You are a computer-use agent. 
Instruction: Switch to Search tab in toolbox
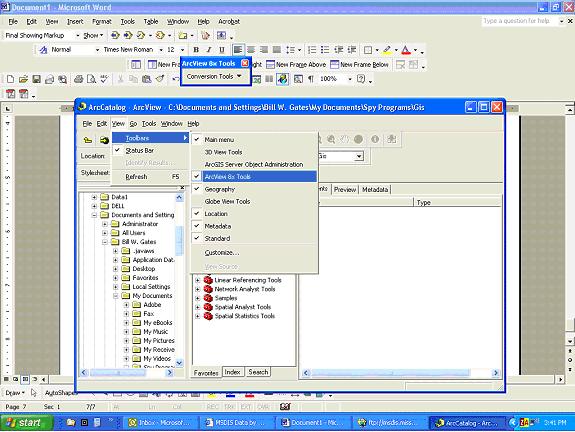(x=258, y=372)
